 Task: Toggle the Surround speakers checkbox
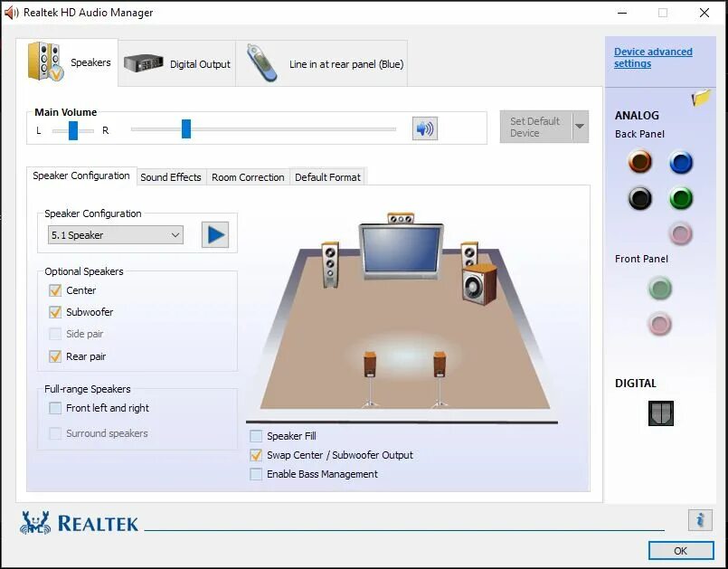point(55,433)
